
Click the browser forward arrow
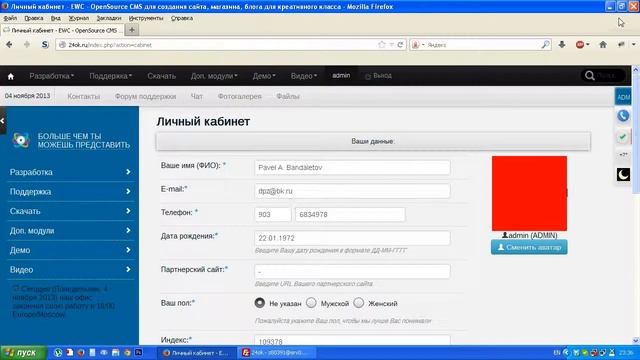point(27,44)
